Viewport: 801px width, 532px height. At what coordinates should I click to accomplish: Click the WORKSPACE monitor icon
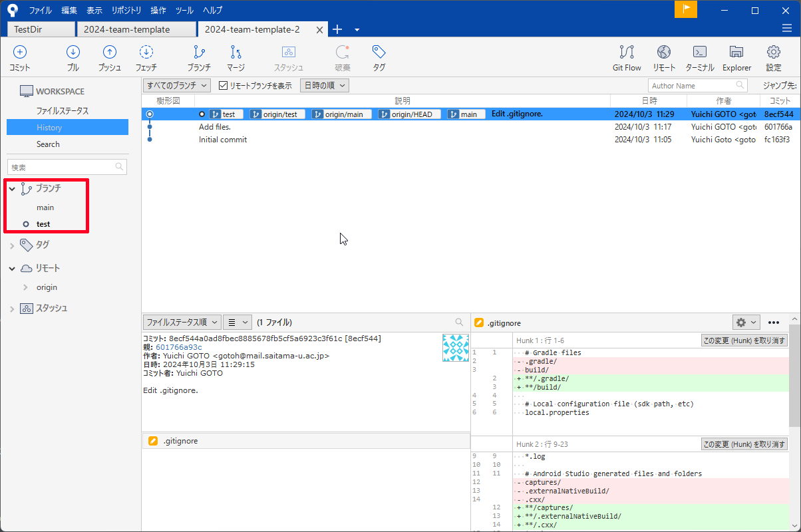26,91
